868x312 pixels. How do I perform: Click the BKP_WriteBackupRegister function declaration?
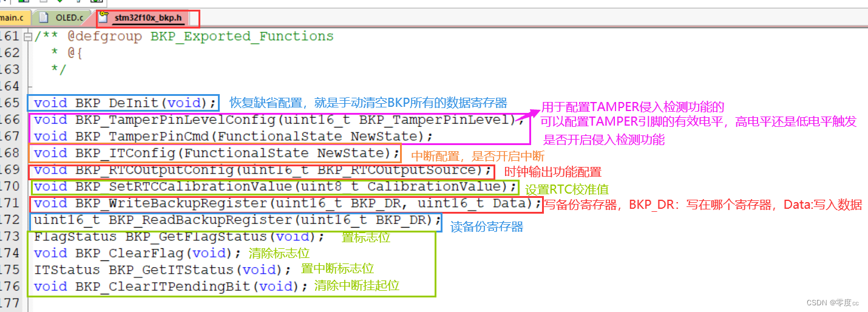(x=288, y=203)
